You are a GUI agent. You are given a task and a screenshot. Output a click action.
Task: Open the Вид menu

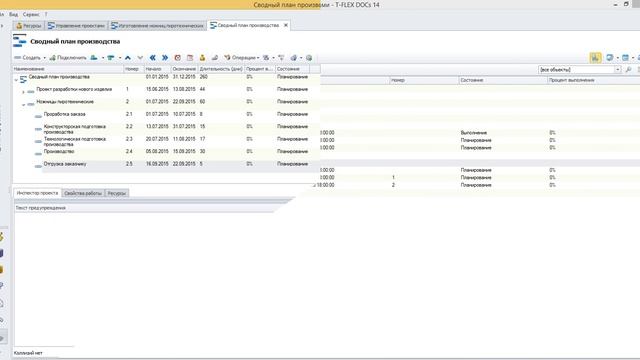13,14
